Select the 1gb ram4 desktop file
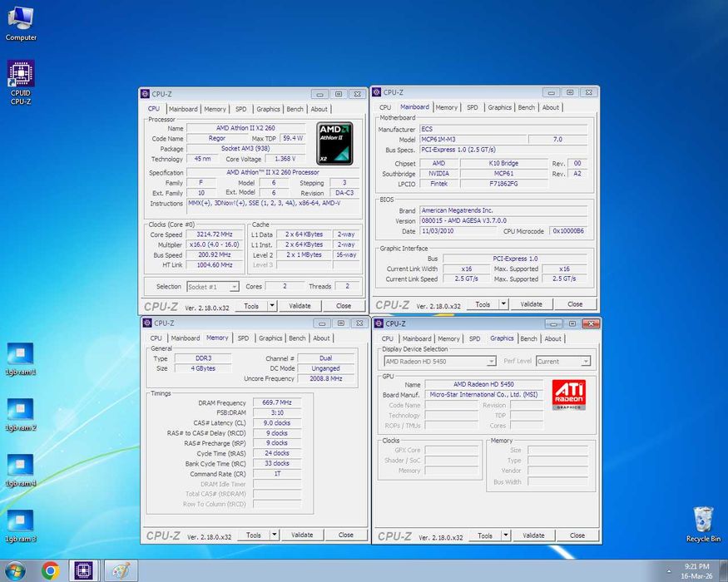 [x=21, y=471]
